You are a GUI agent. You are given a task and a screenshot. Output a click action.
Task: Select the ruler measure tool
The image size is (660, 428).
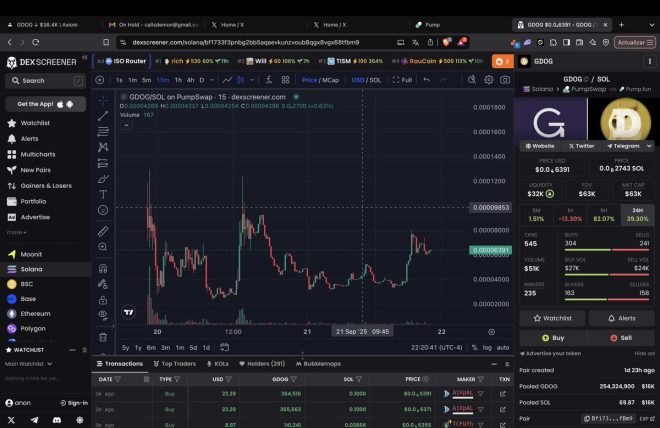103,231
